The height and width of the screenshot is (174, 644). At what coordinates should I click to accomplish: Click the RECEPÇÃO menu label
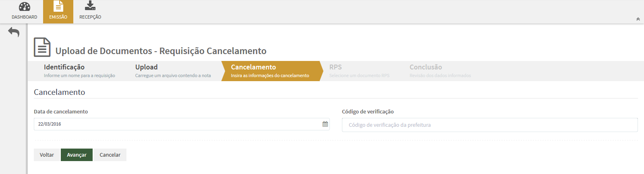point(90,17)
